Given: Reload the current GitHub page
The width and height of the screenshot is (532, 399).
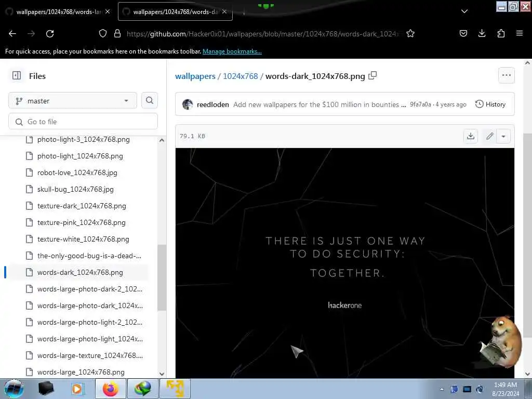Looking at the screenshot, I should point(50,34).
